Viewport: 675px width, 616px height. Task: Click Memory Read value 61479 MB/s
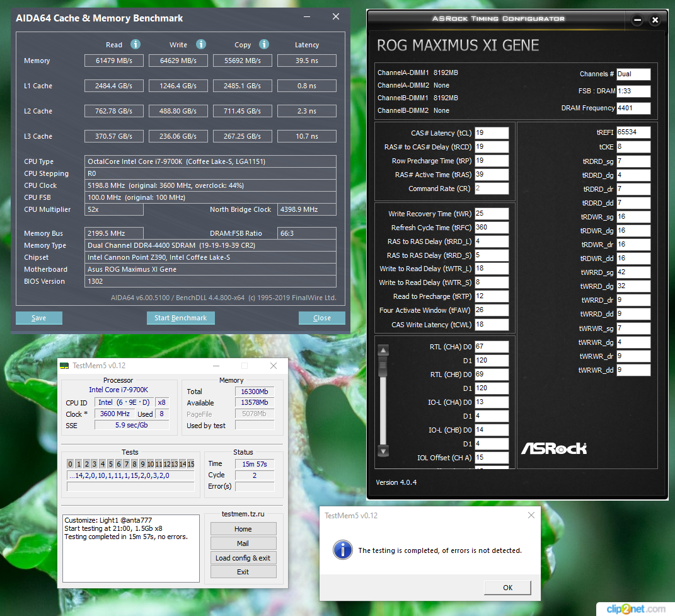click(x=113, y=61)
